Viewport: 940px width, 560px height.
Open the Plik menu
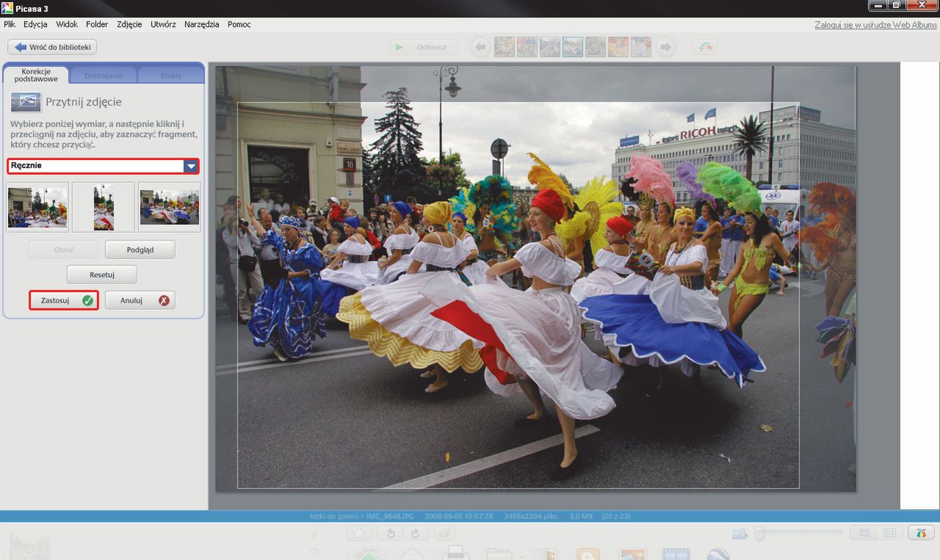pyautogui.click(x=10, y=24)
